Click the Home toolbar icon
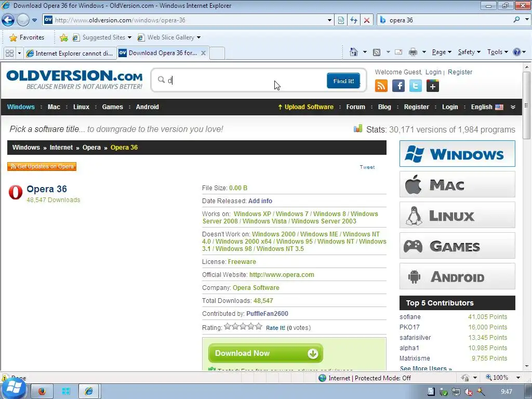The height and width of the screenshot is (399, 532). [353, 52]
